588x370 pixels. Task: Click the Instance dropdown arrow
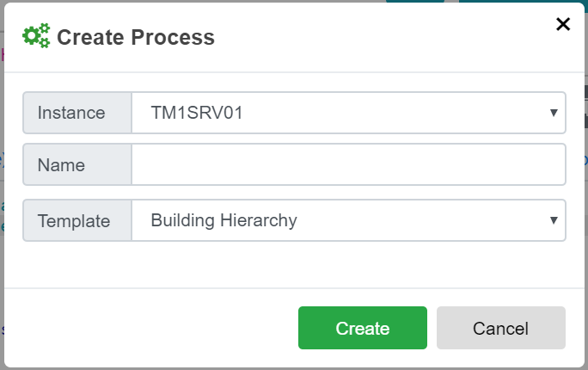coord(554,113)
